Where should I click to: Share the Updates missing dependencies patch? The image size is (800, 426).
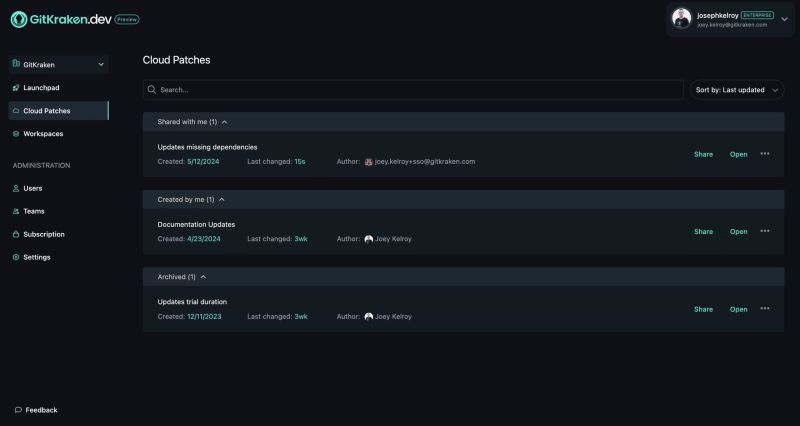(x=703, y=154)
